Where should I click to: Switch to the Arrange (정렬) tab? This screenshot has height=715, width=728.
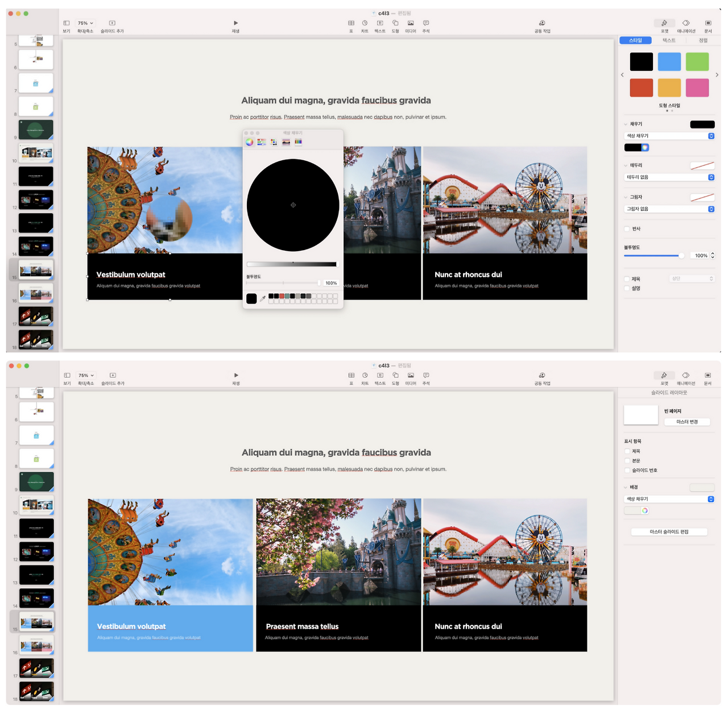703,40
